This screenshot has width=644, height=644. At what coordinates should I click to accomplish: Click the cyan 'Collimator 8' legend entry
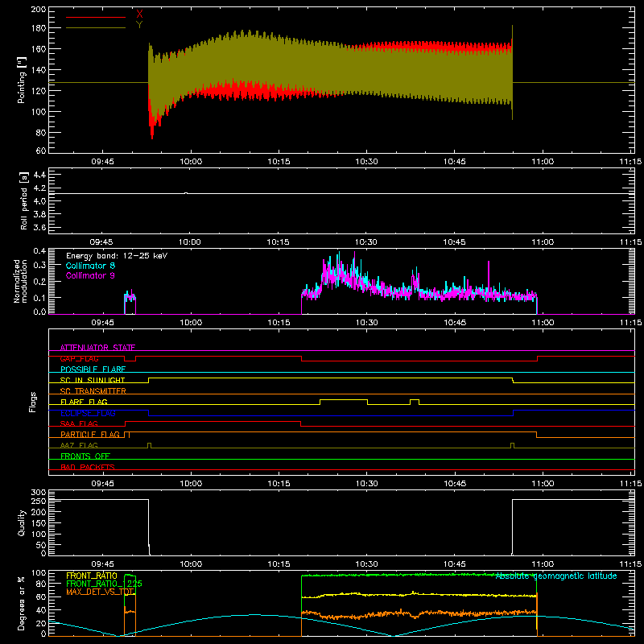[90, 266]
